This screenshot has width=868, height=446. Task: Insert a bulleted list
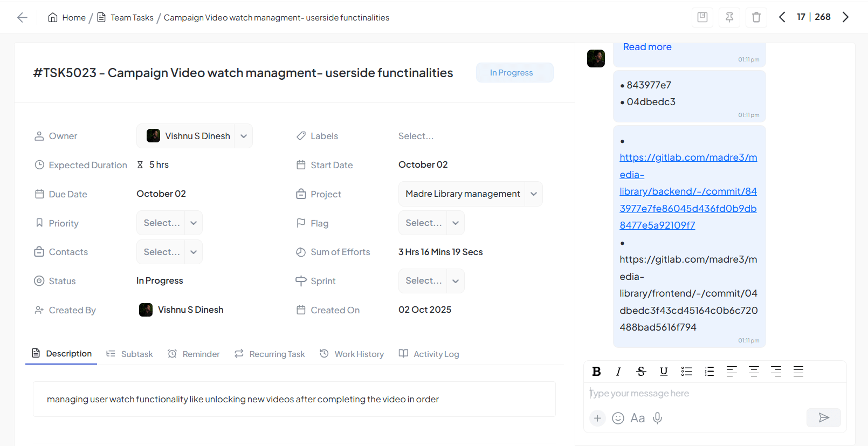point(686,371)
